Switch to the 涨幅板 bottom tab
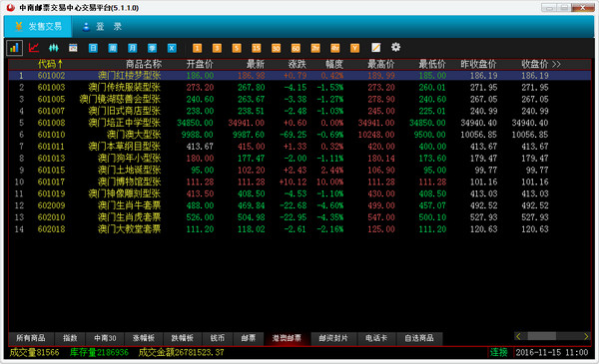The width and height of the screenshot is (599, 364). (144, 338)
